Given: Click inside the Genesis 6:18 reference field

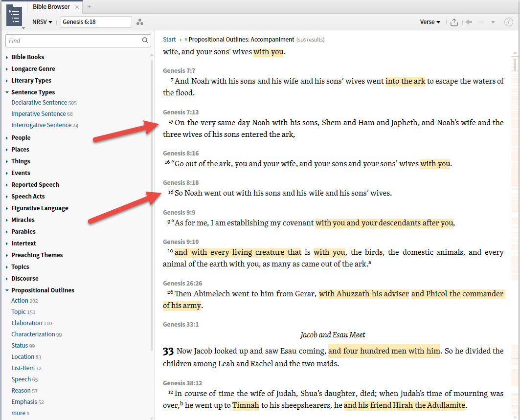Looking at the screenshot, I should [x=96, y=22].
